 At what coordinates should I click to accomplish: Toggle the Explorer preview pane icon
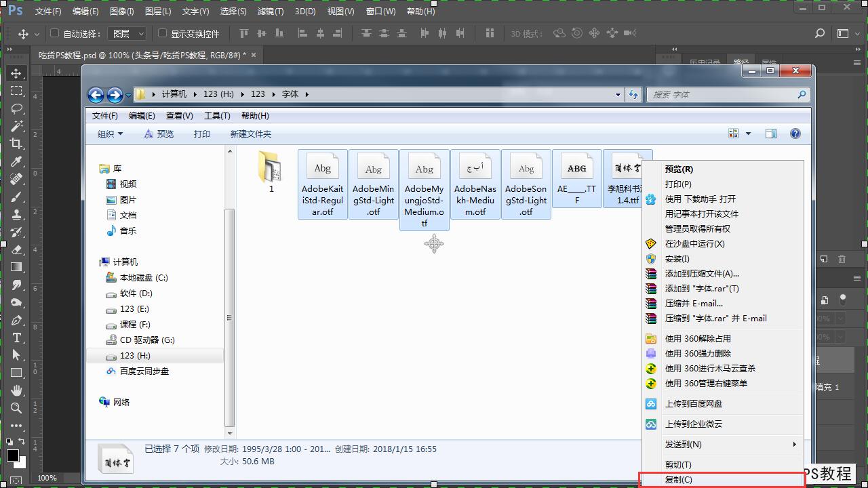coord(771,134)
